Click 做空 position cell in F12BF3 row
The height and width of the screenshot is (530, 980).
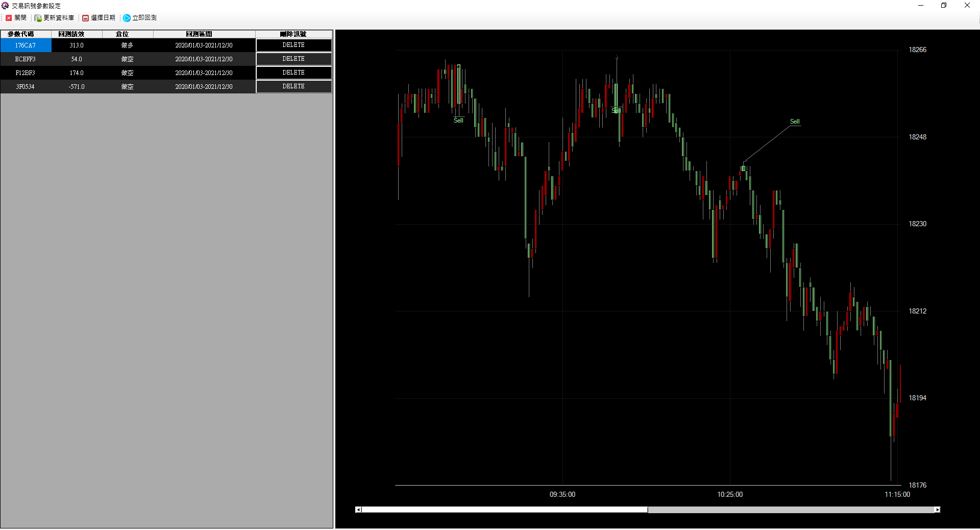pyautogui.click(x=128, y=73)
